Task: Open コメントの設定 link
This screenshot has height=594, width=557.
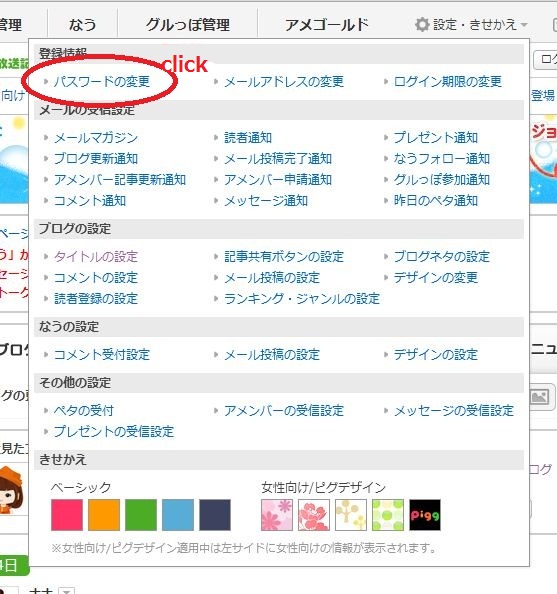Action: point(96,278)
